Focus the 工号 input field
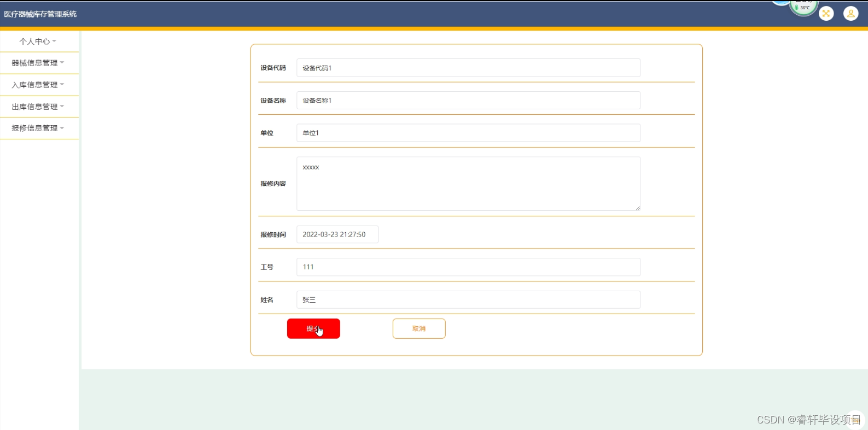Screen dimensions: 868x430 tap(468, 267)
